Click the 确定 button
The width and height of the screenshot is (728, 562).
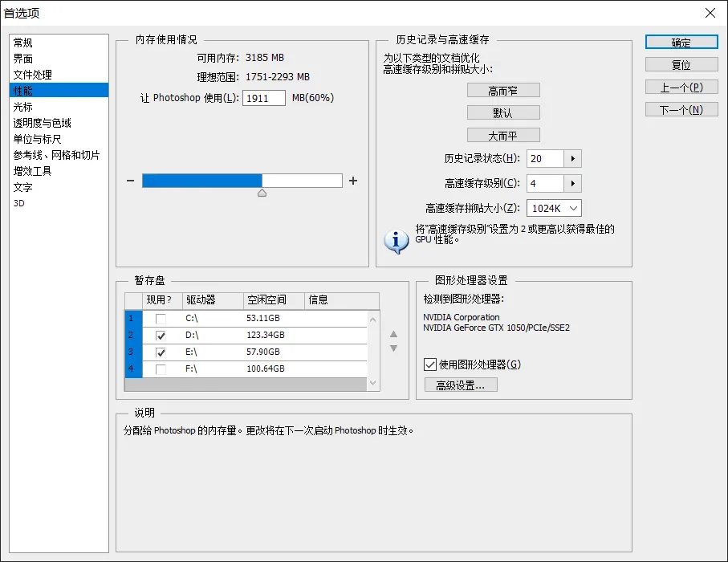681,43
